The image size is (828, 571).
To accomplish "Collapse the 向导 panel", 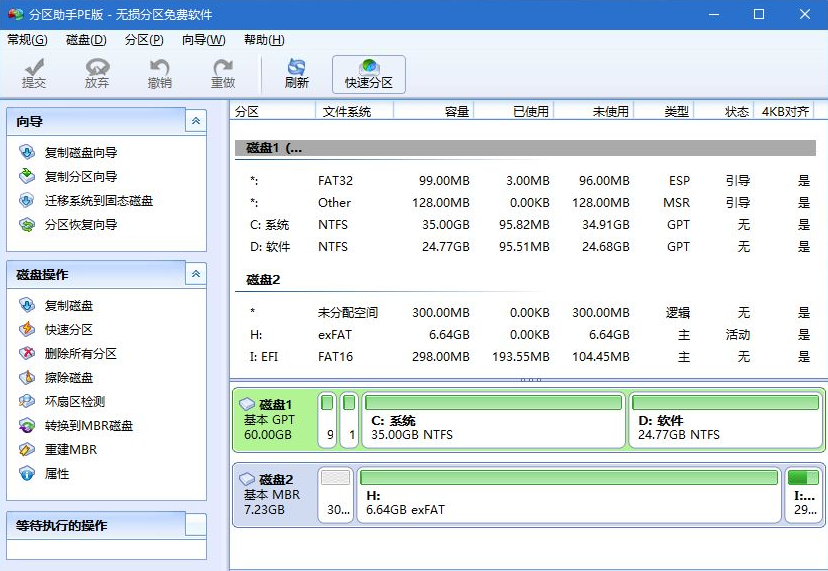I will click(x=196, y=121).
